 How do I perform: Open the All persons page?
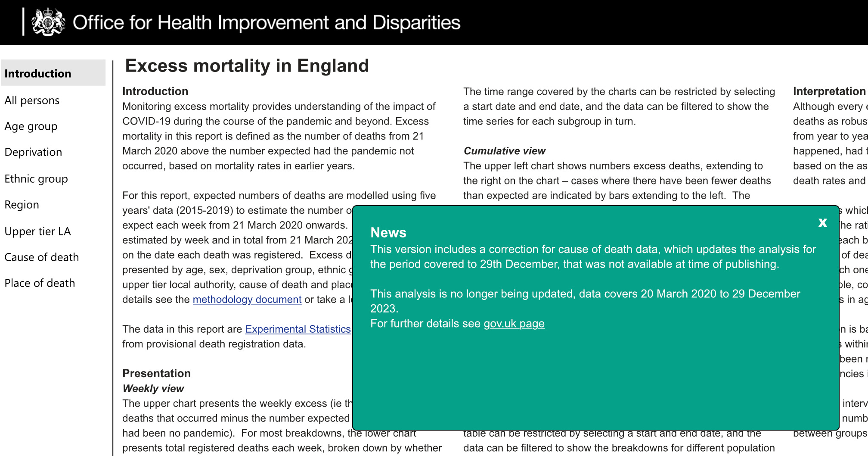(32, 100)
